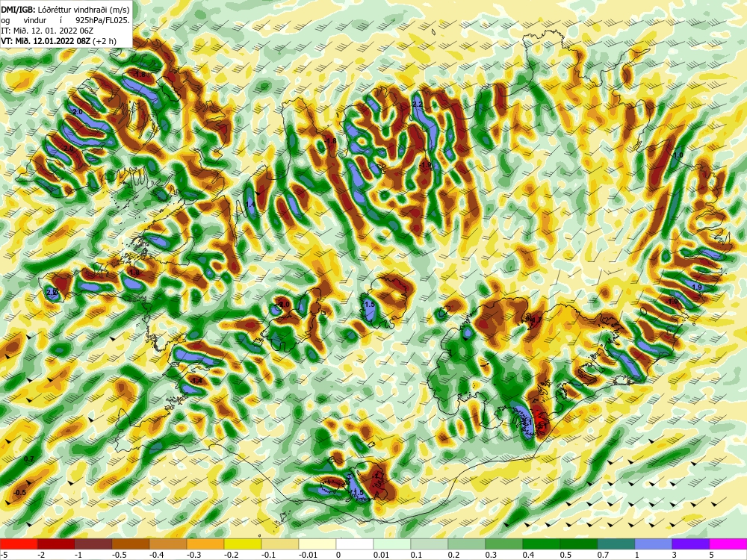
Task: Click the 0.7 value label over the ocean
Action: [29, 459]
